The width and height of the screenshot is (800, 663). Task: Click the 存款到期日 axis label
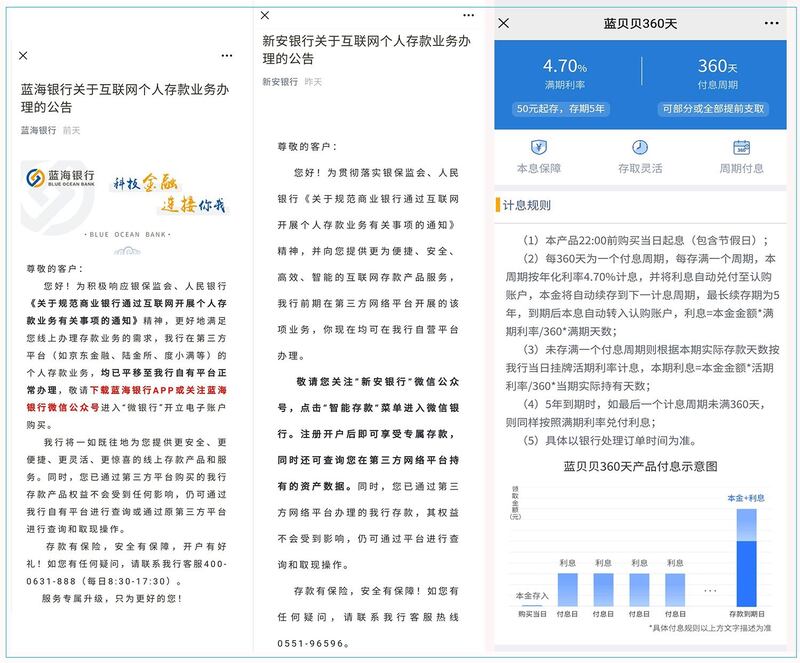click(x=747, y=613)
